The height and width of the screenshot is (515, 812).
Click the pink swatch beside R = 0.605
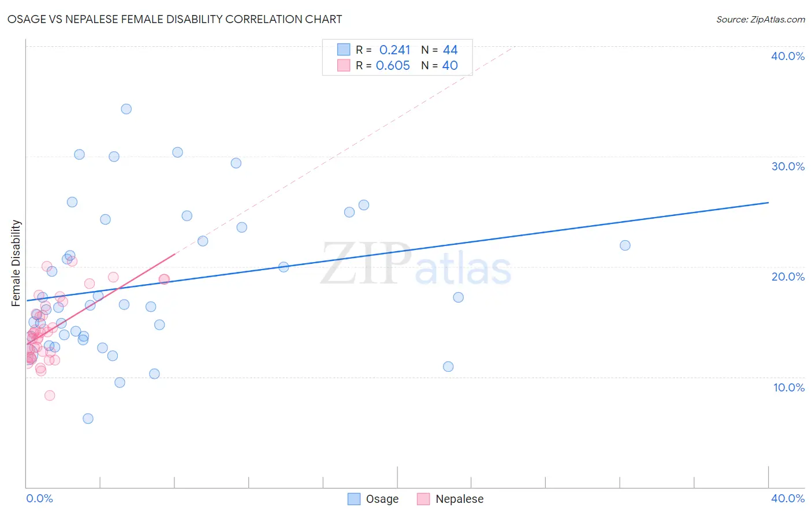click(344, 65)
